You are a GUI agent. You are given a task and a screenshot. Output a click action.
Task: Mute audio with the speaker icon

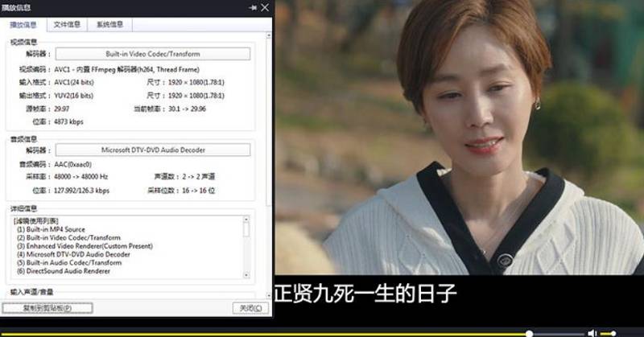tap(592, 332)
